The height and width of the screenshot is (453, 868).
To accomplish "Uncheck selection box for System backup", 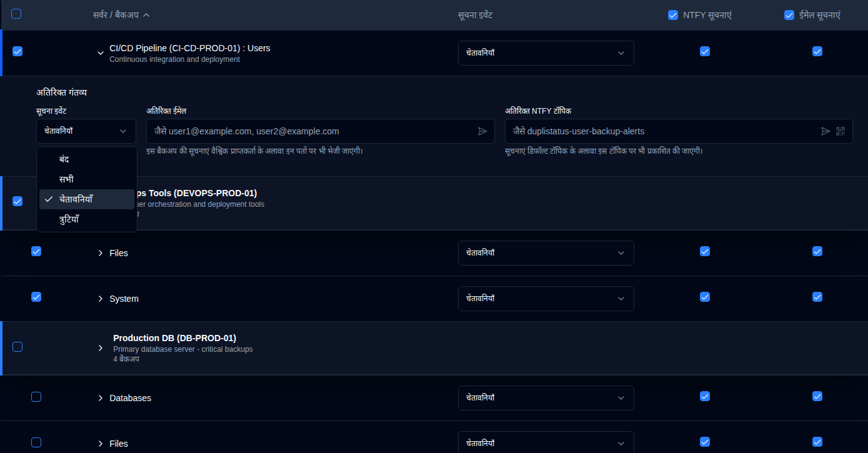I will pos(36,297).
